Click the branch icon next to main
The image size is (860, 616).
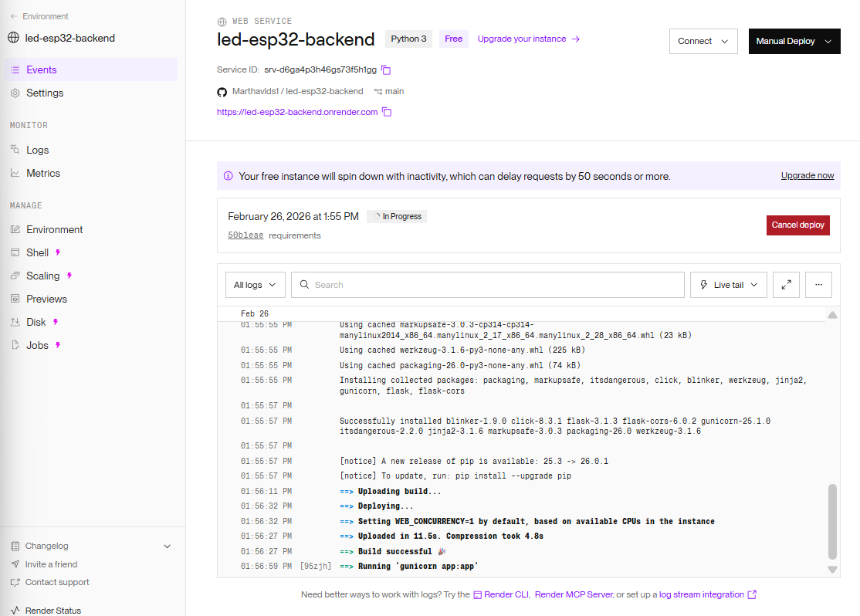tap(378, 92)
